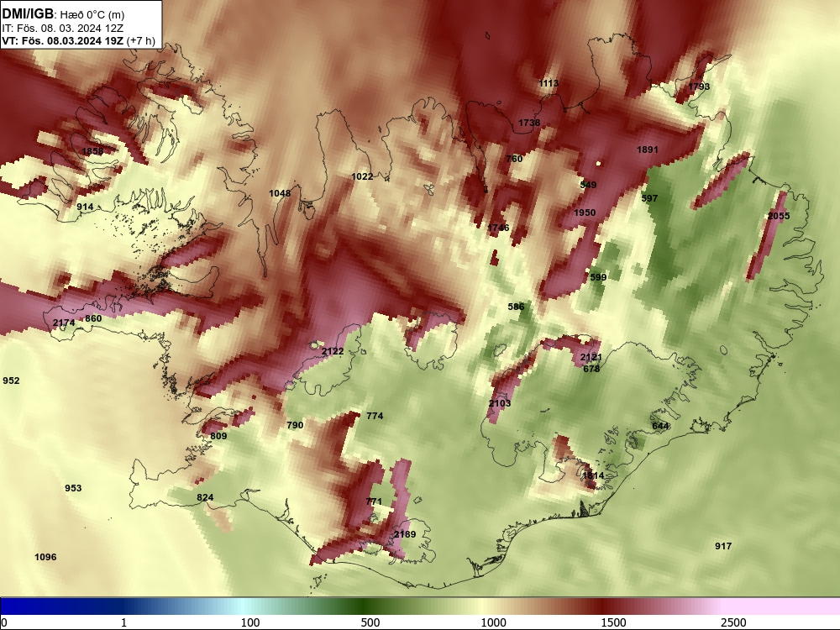Image resolution: width=840 pixels, height=630 pixels.
Task: Click the map value 1048
Action: 280,193
